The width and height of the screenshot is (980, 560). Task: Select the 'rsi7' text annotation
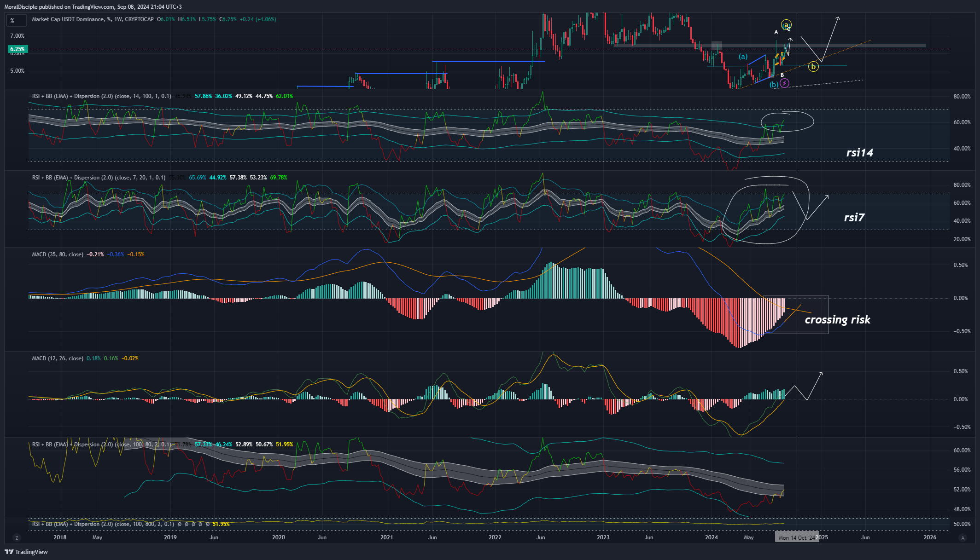[854, 217]
